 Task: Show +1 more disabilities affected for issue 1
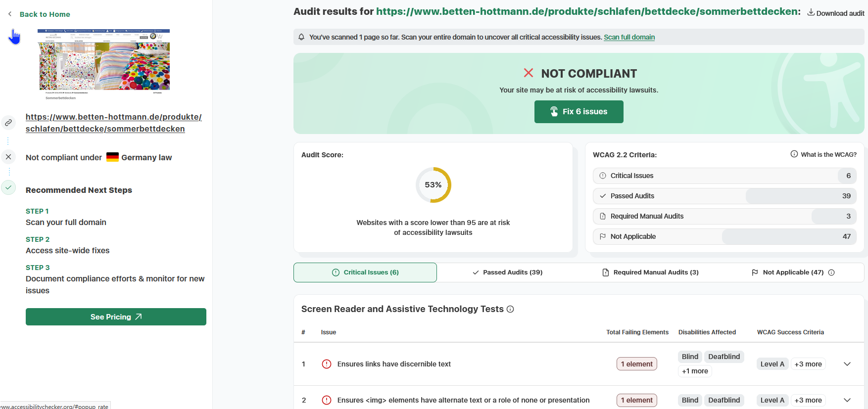pos(694,371)
